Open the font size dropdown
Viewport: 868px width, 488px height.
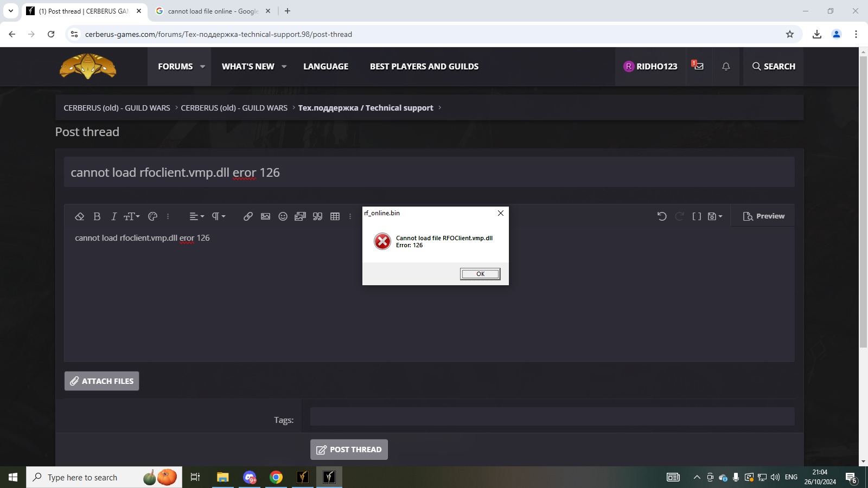[x=132, y=216]
